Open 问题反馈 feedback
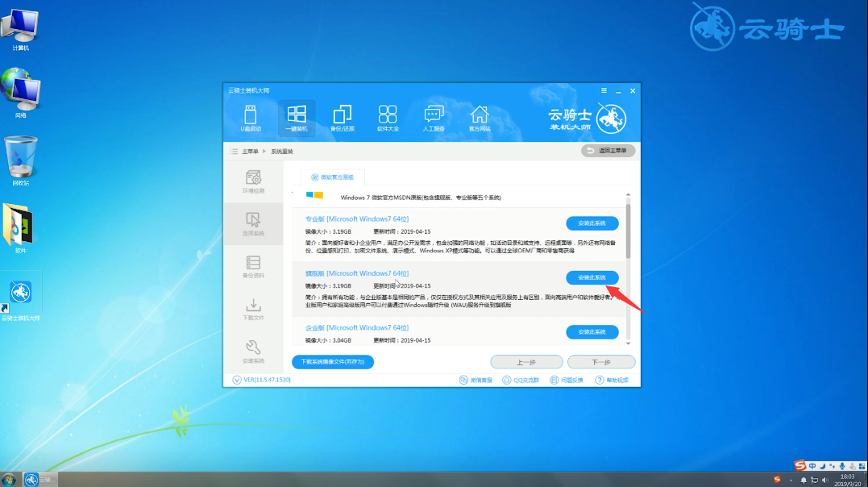The height and width of the screenshot is (487, 868). click(567, 380)
